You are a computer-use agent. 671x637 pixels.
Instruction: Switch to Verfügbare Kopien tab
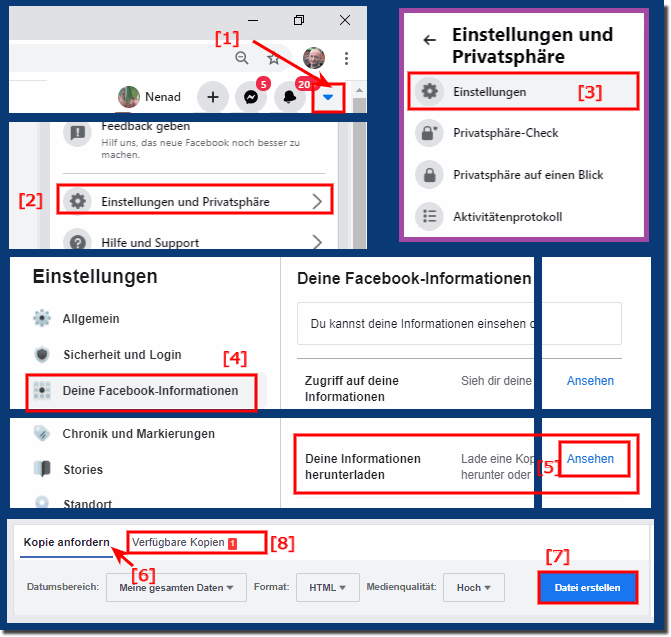pyautogui.click(x=184, y=542)
